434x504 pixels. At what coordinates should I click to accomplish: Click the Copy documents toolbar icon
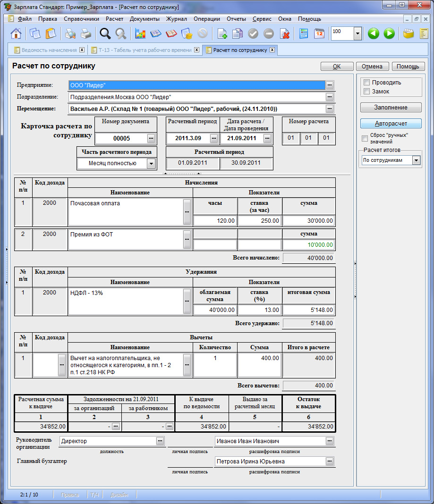coord(35,34)
